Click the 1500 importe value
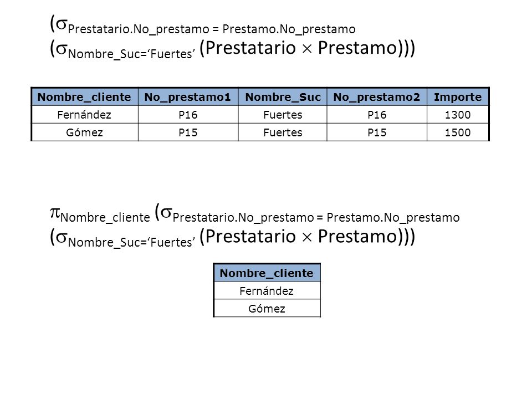This screenshot has width=532, height=399. click(458, 132)
